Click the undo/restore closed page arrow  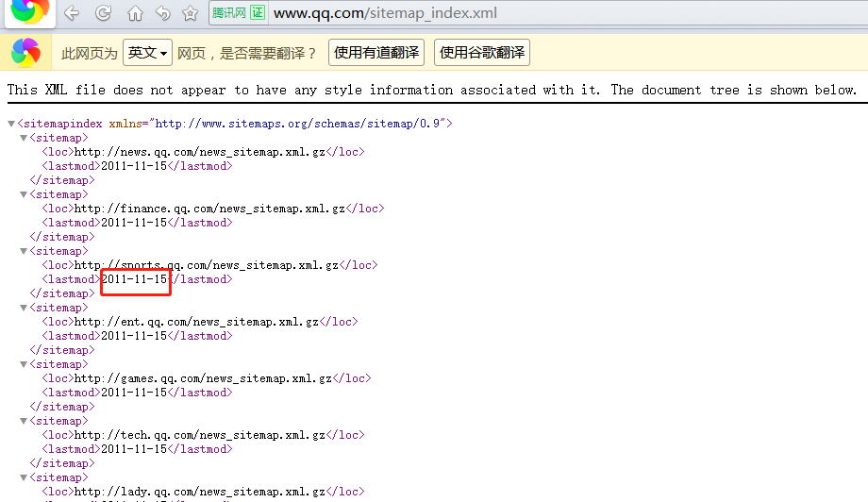[x=162, y=12]
